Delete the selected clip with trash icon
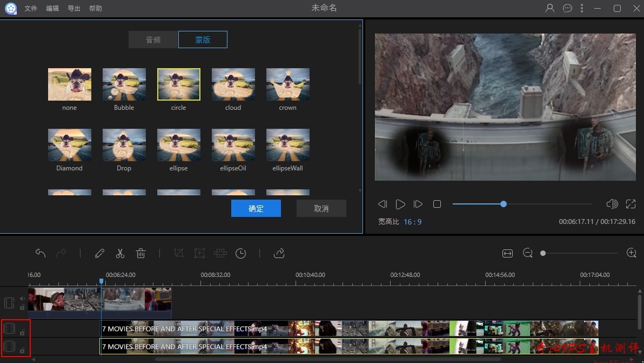Screen dimensions: 644x363 [140, 253]
